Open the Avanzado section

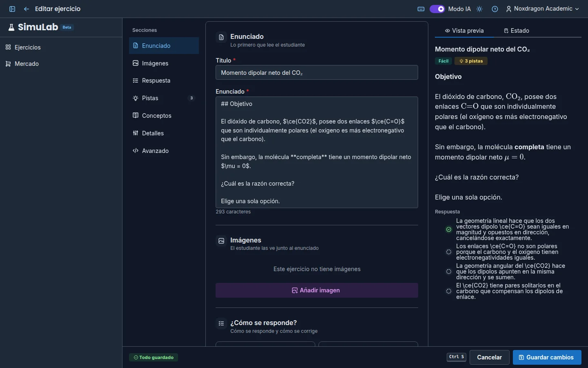pyautogui.click(x=164, y=151)
